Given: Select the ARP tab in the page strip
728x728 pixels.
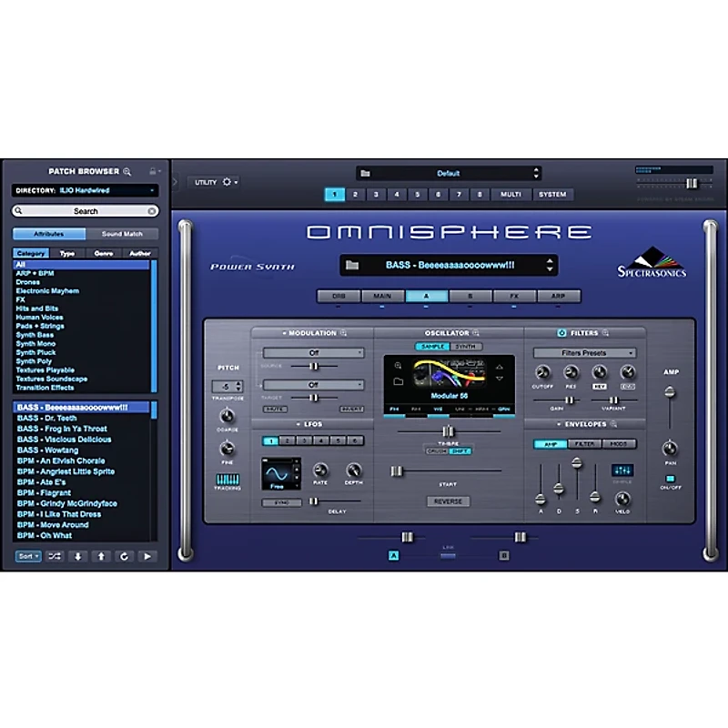Looking at the screenshot, I should [x=560, y=296].
